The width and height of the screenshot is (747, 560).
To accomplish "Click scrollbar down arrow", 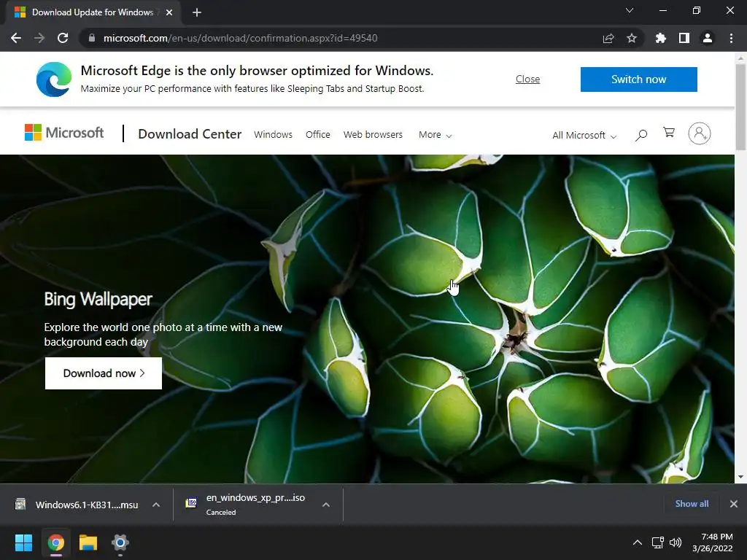I will (740, 477).
